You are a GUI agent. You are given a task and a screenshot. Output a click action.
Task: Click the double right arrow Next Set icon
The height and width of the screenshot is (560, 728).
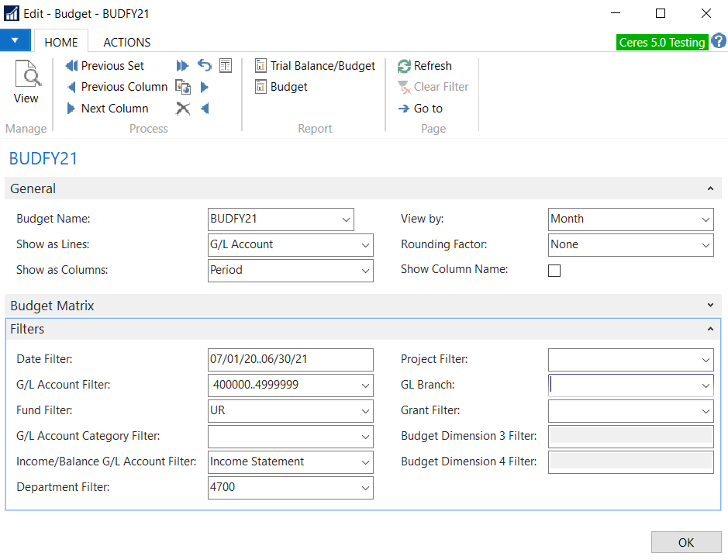183,66
